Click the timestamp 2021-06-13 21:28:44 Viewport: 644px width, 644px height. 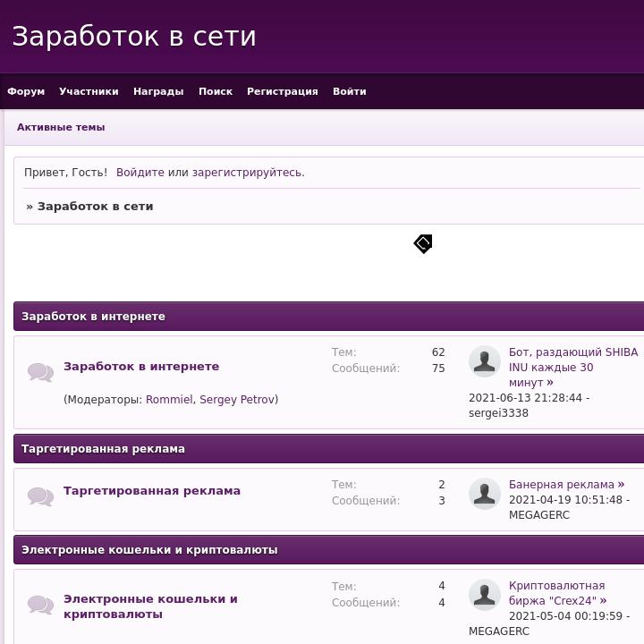[x=525, y=397]
